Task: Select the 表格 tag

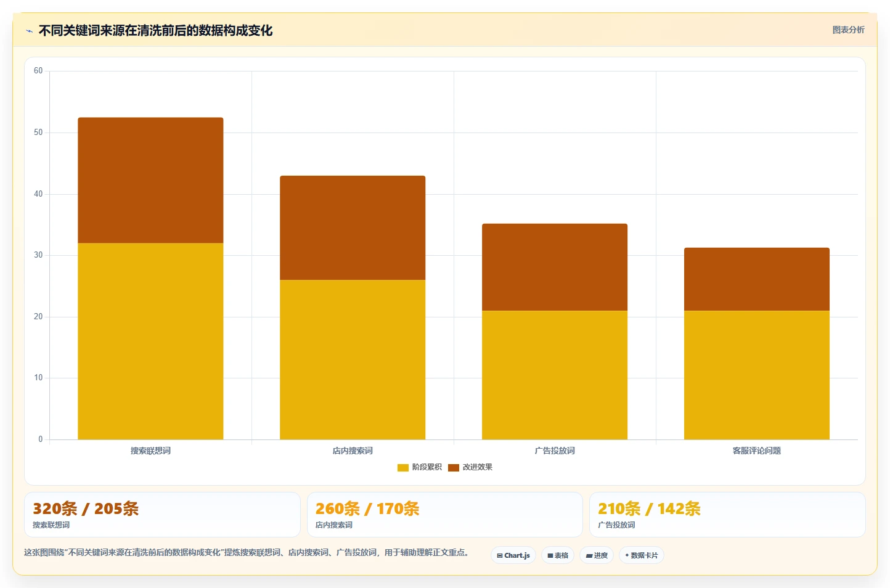Action: click(x=558, y=555)
